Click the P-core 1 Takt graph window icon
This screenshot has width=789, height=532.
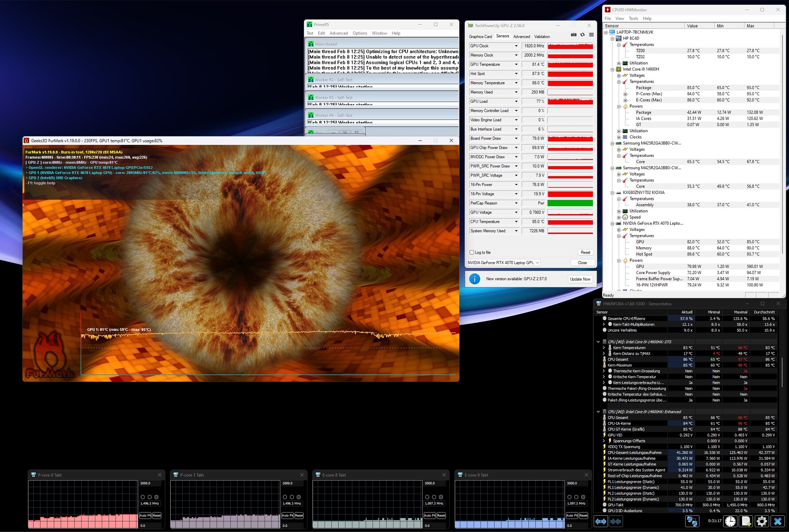point(176,475)
